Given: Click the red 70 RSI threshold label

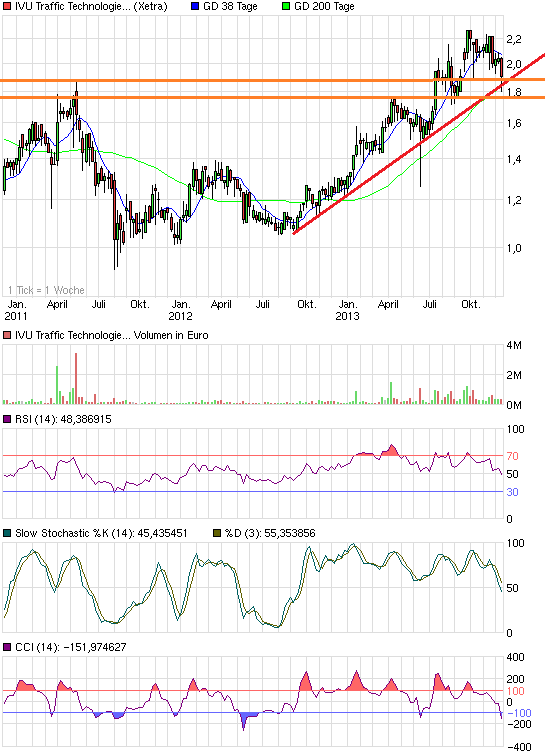Looking at the screenshot, I should click(512, 456).
